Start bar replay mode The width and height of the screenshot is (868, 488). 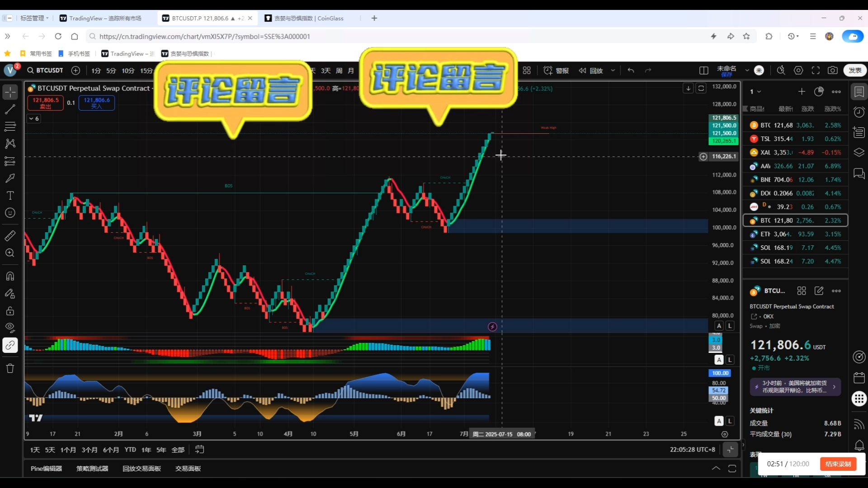591,70
